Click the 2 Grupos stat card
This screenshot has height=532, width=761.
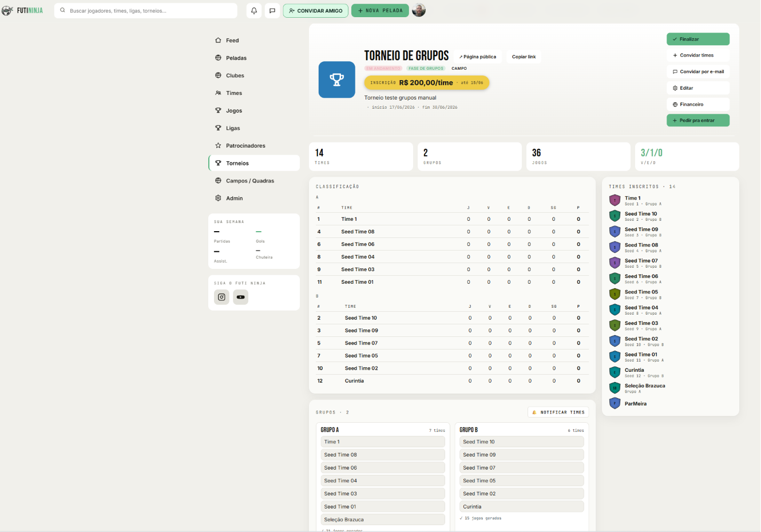[470, 157]
